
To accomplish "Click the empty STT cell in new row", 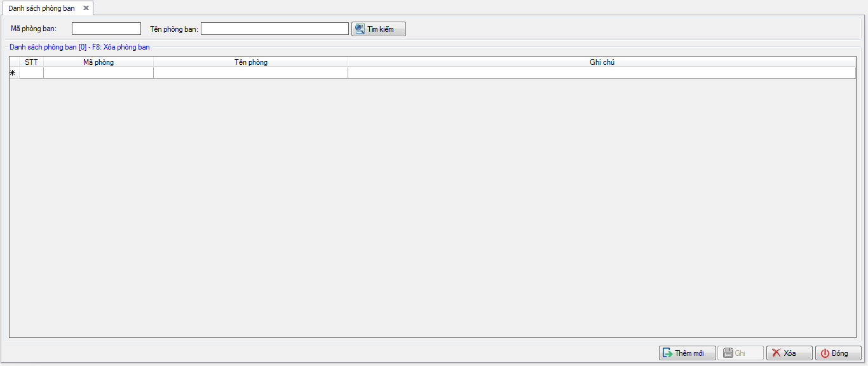I will pyautogui.click(x=31, y=73).
